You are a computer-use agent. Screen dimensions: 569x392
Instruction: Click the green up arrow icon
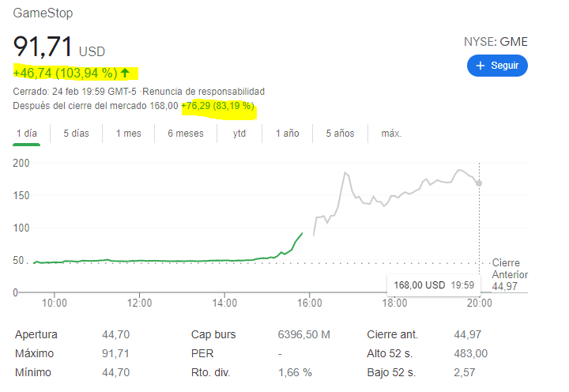tap(125, 73)
